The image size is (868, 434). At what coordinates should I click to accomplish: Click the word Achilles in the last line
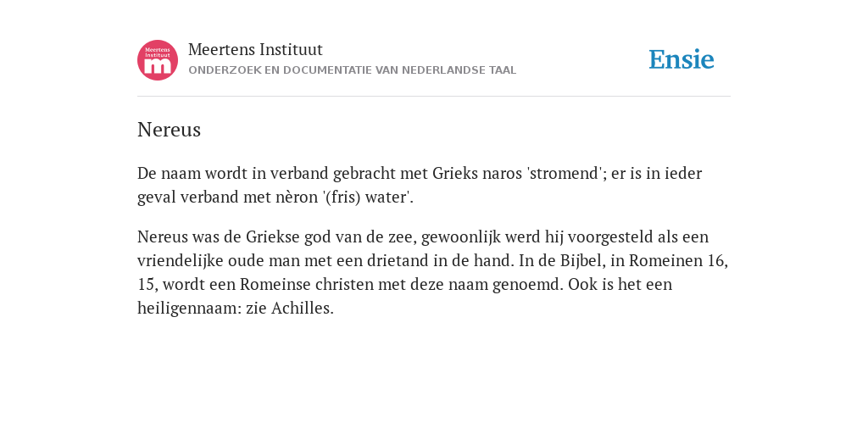303,308
